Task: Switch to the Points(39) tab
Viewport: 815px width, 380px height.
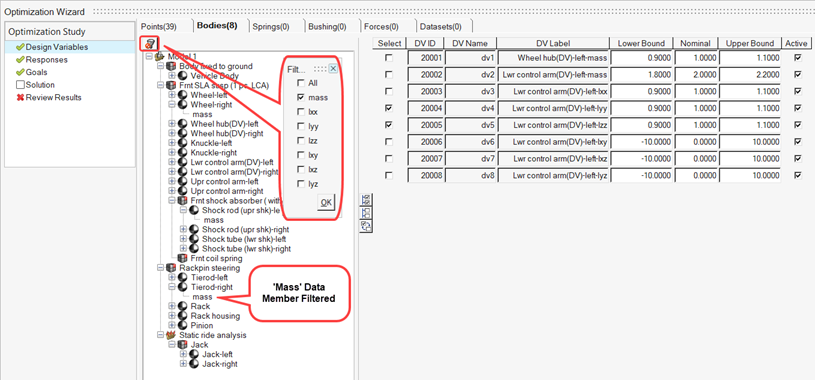Action: coord(159,26)
